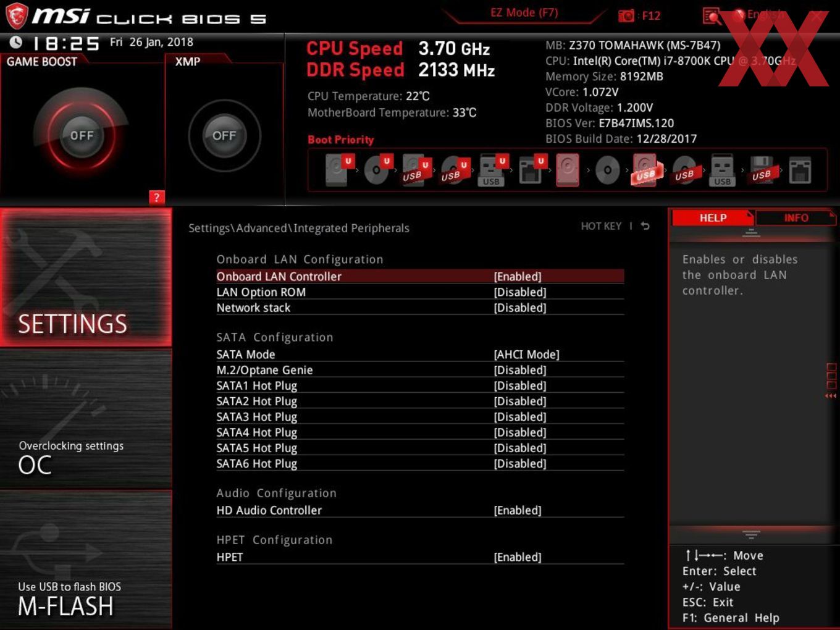Click the scroll-down handle below the help panel
This screenshot has width=840, height=630.
coord(751,534)
